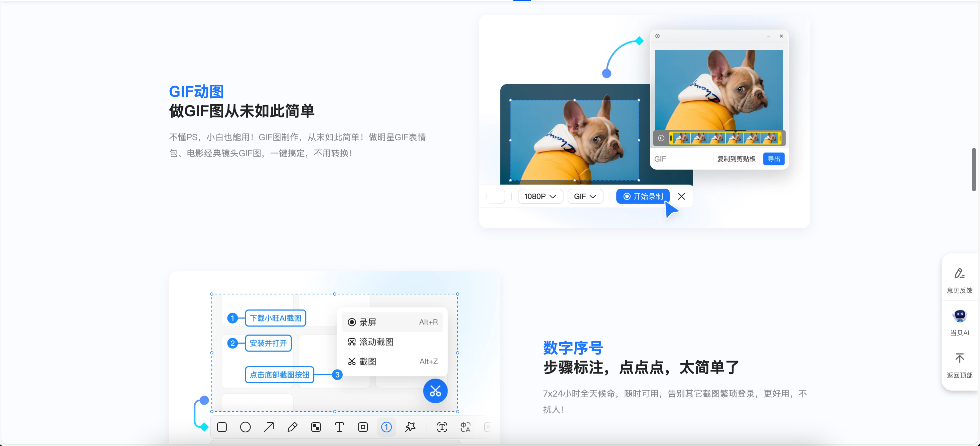Click the Alt+Z shortcut text

[428, 361]
